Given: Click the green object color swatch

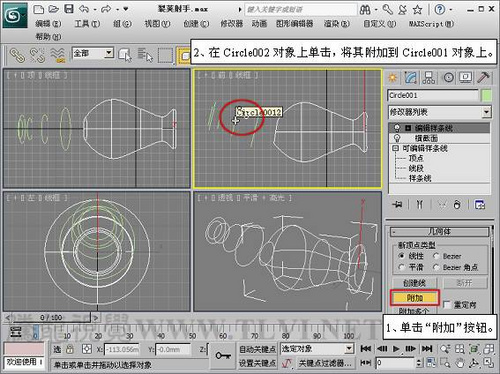Looking at the screenshot, I should 486,96.
